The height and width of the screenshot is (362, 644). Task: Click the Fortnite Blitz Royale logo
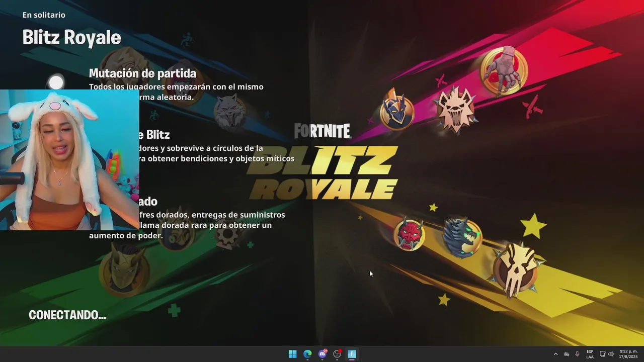(323, 161)
